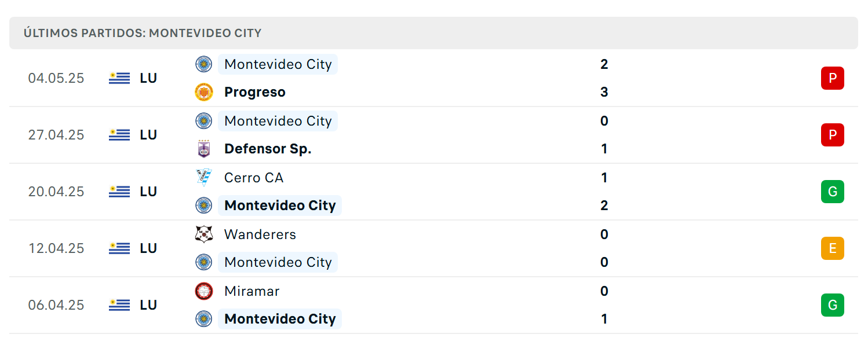
Task: Click Uruguay flag icon on 27.04.25 row
Action: (119, 135)
